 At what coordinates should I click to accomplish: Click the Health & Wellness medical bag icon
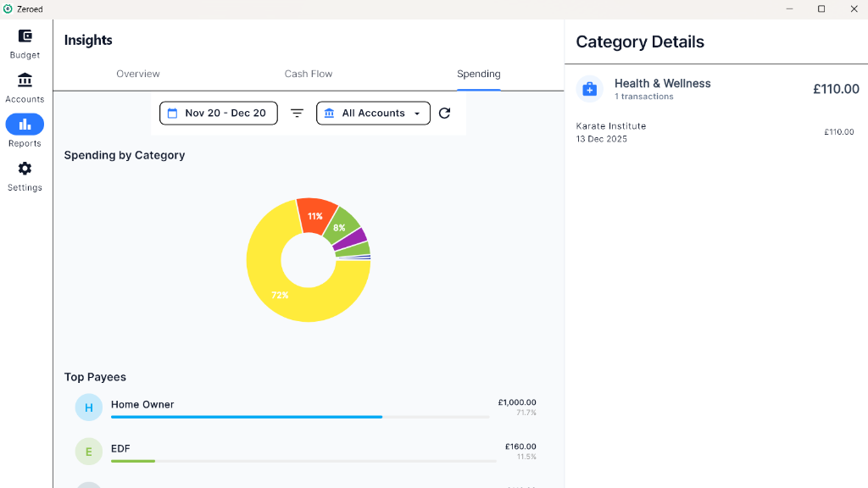pyautogui.click(x=590, y=89)
